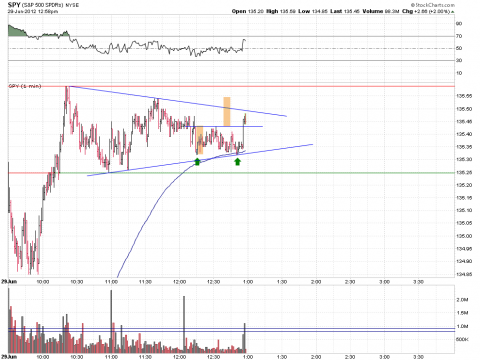Click the High price label in header
Viewport: 480px width, 361px height.
(272, 11)
